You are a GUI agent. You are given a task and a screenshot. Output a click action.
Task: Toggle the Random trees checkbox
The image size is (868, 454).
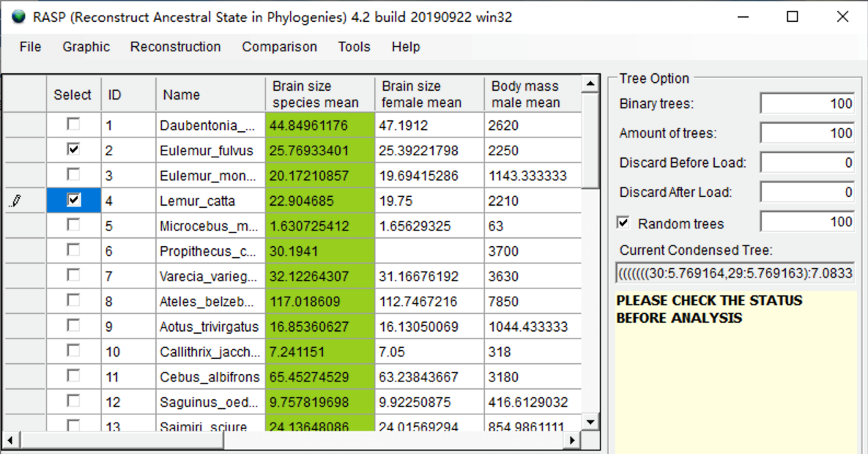click(623, 223)
